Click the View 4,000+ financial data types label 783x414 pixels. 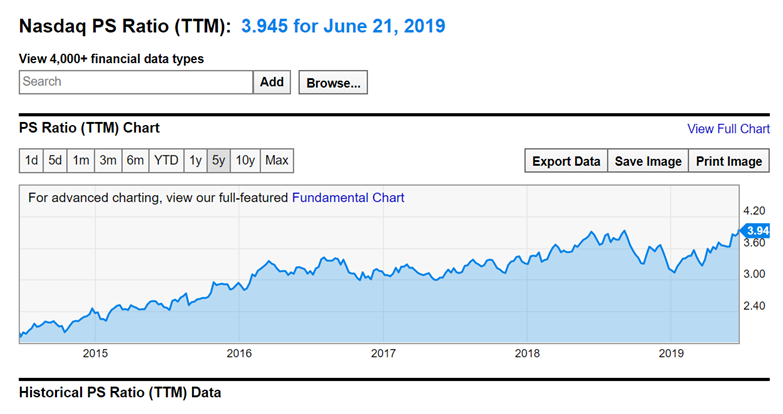111,59
